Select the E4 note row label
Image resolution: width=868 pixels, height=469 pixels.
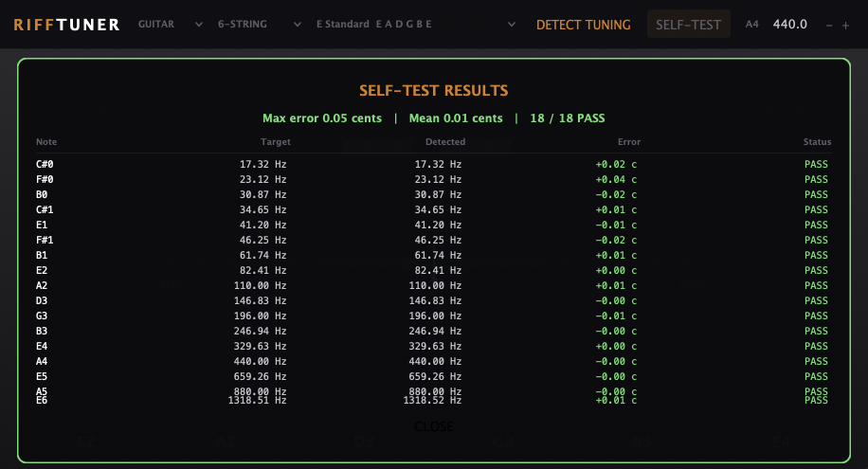pyautogui.click(x=42, y=346)
